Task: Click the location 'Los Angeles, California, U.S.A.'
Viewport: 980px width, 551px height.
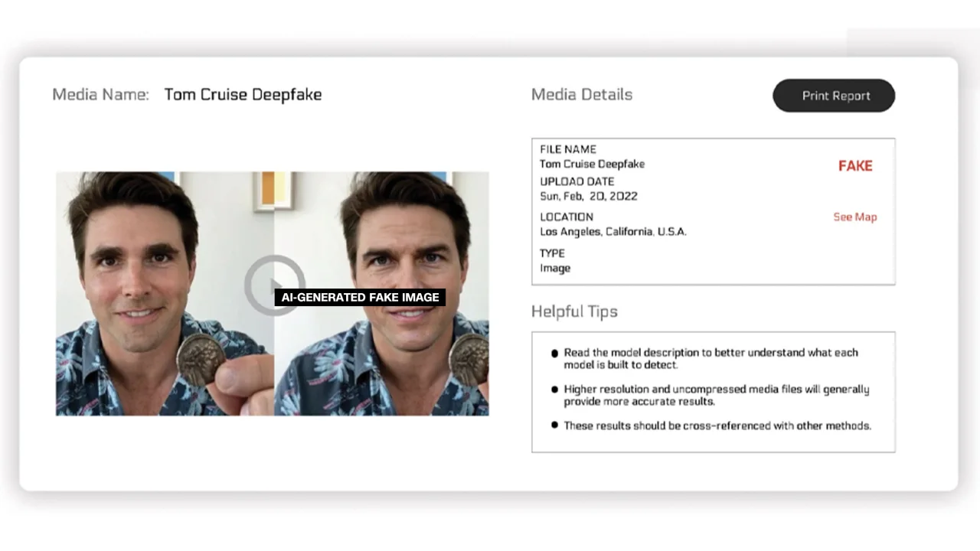Action: tap(612, 232)
